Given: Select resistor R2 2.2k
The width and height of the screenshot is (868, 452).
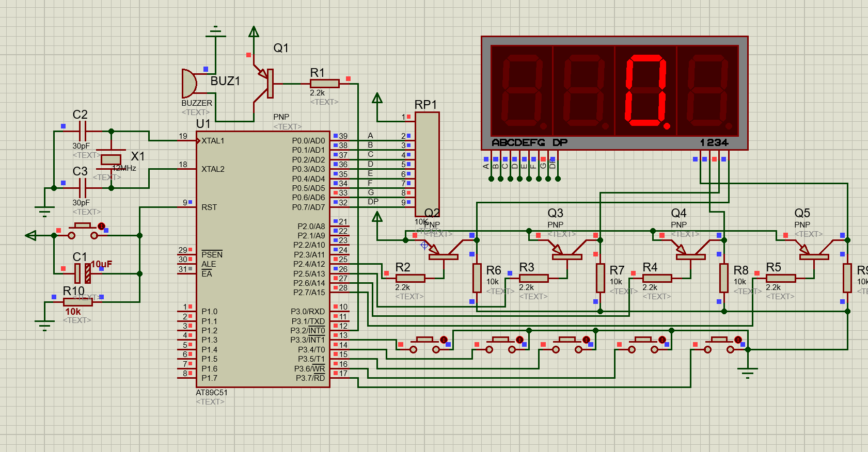Looking at the screenshot, I should tap(410, 278).
